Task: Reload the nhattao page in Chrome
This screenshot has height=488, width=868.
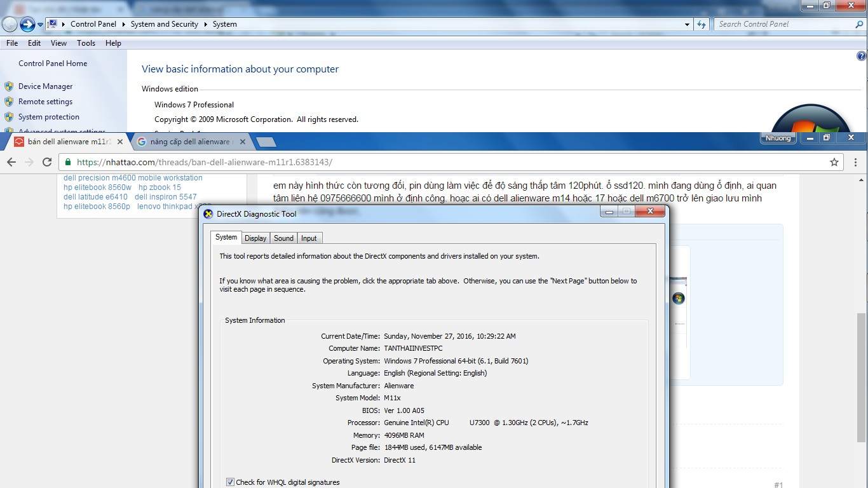Action: pos(46,162)
